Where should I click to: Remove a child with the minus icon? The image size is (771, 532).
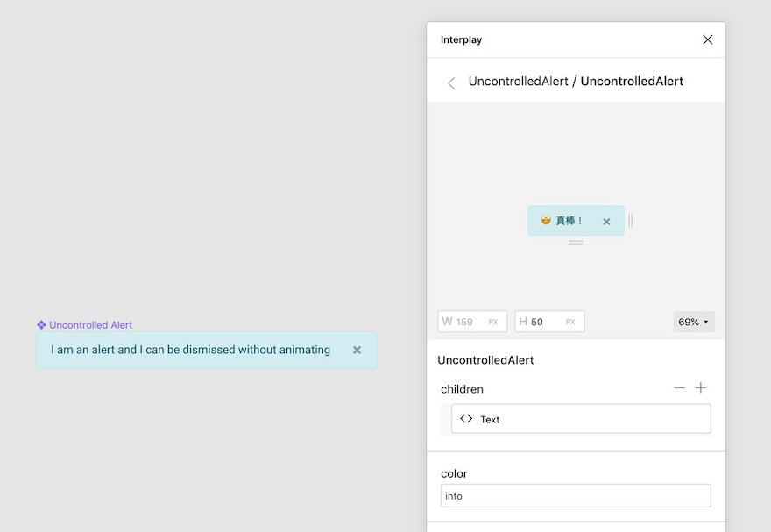(680, 388)
